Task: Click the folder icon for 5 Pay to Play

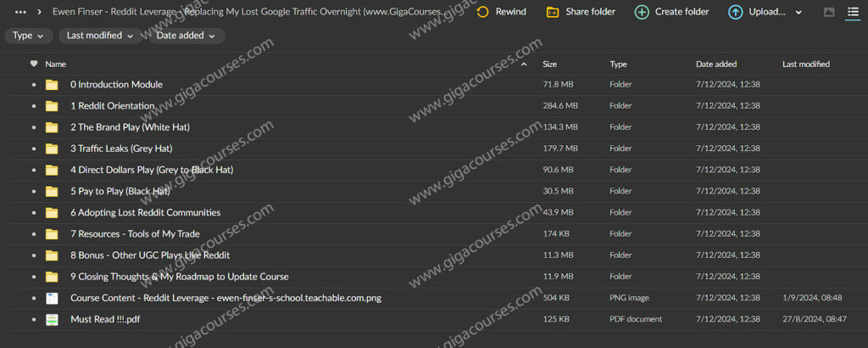Action: (x=52, y=192)
